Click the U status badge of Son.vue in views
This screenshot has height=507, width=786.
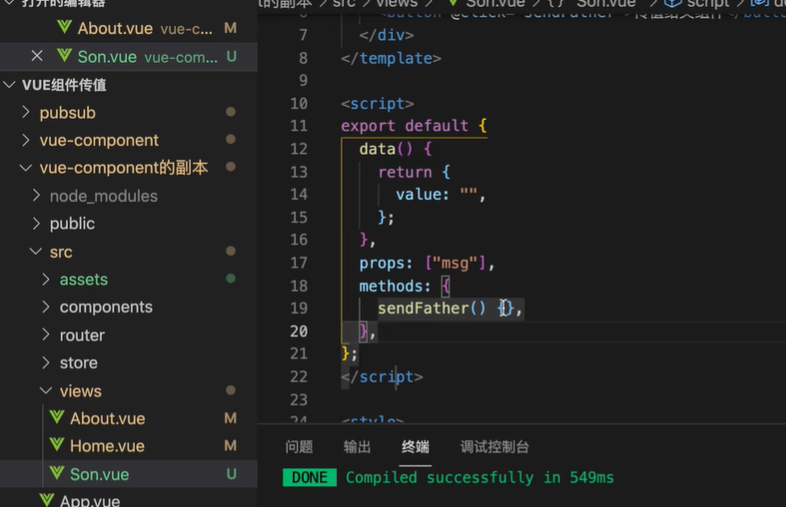click(x=231, y=473)
